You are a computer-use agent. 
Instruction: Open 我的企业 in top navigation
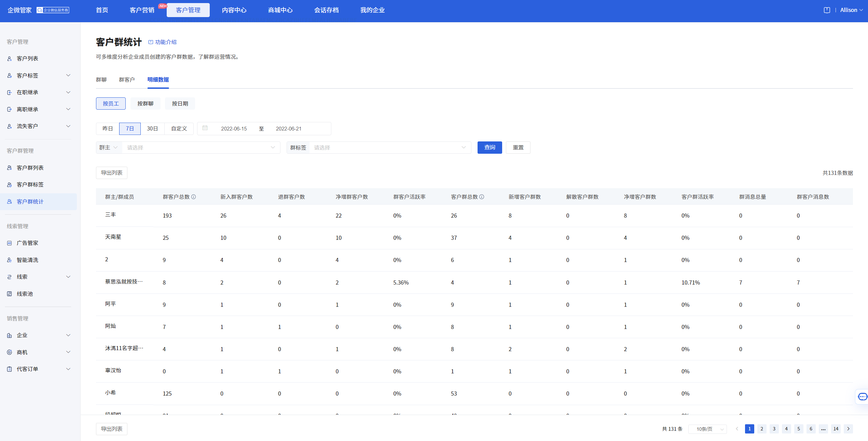click(373, 10)
